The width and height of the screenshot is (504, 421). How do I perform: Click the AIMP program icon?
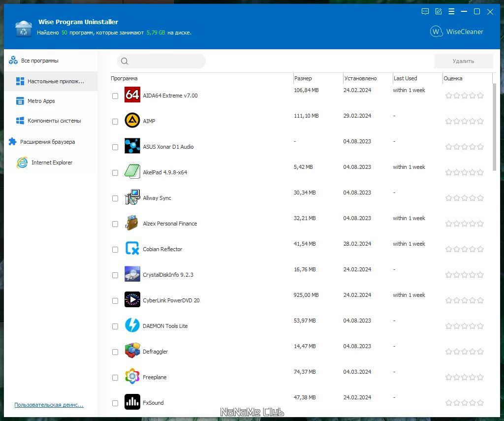tap(132, 121)
